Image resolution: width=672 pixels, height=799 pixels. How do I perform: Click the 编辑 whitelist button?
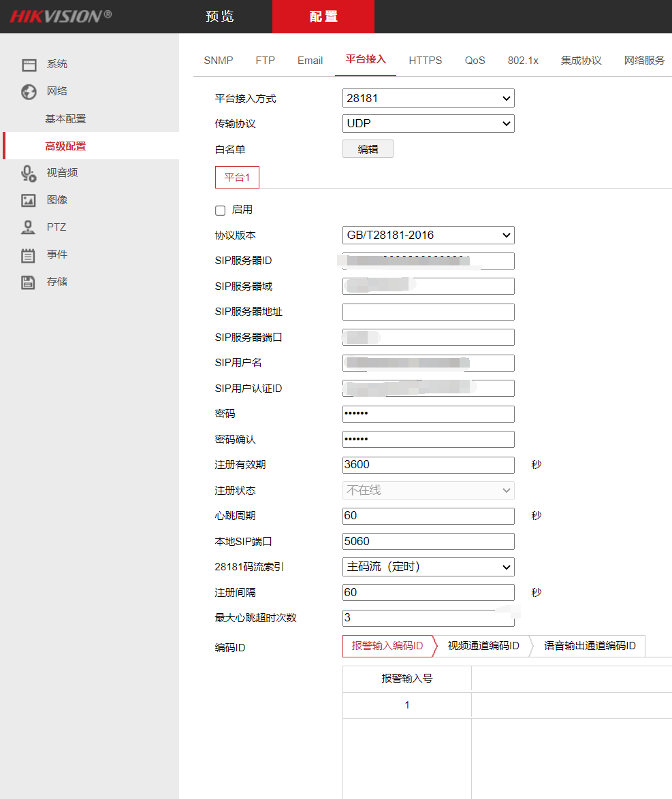tap(368, 150)
